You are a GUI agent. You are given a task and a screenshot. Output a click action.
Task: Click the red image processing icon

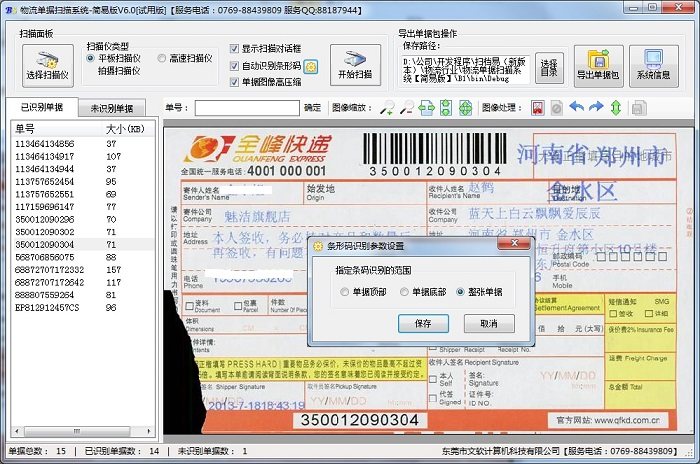tap(538, 108)
